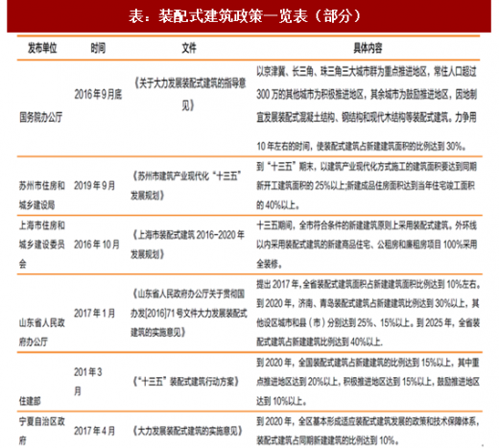Click the 十三五装配式建筑行动方案 title
The image size is (499, 448).
coord(186,382)
